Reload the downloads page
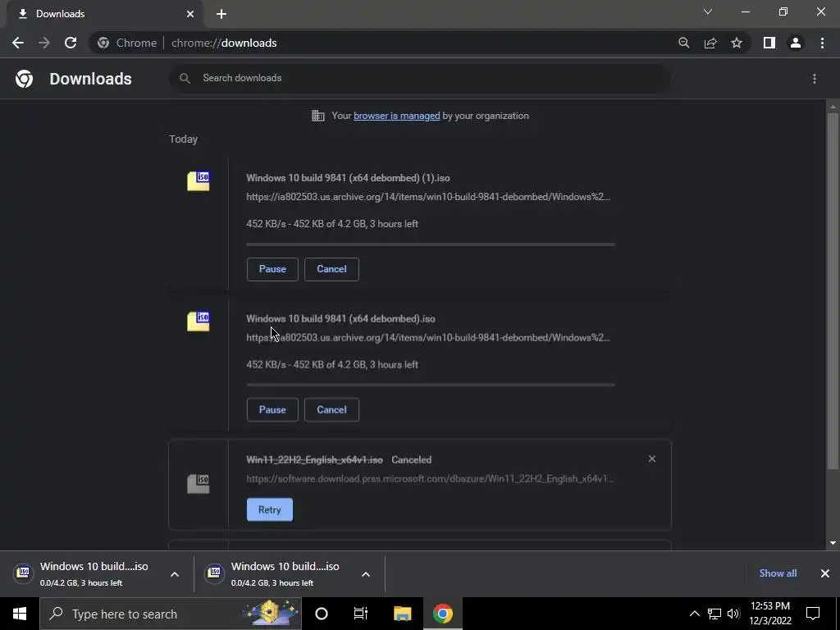The image size is (840, 630). point(71,43)
